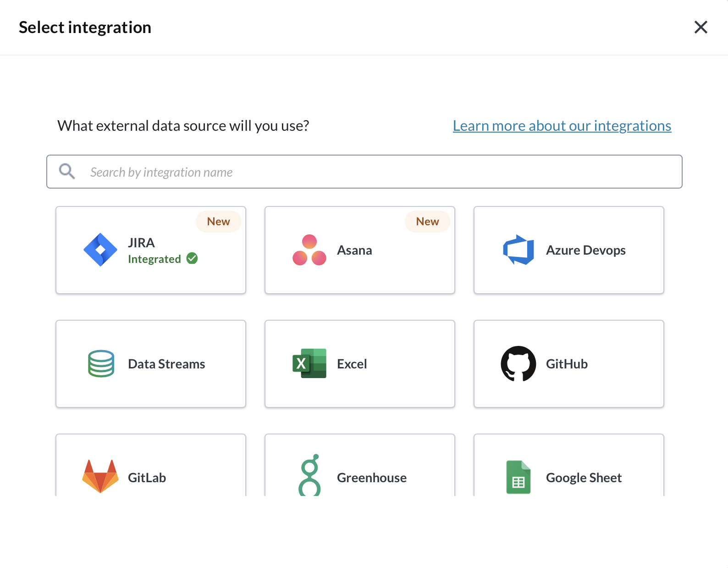Click the GitLab name label

(x=147, y=478)
